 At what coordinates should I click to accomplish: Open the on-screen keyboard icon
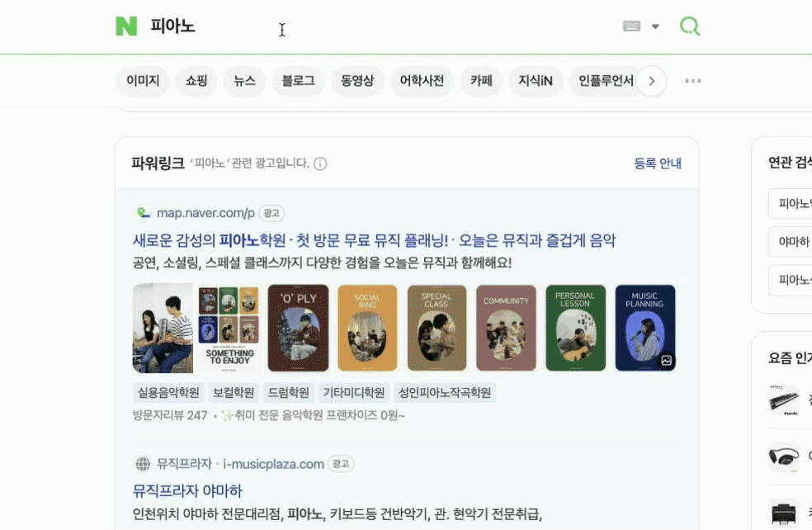(x=631, y=26)
